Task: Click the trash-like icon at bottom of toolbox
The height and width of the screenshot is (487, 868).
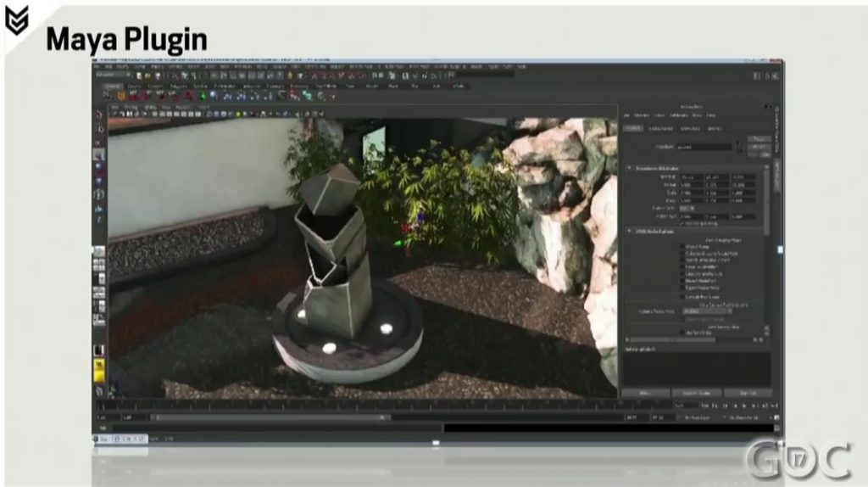Action: pyautogui.click(x=99, y=391)
